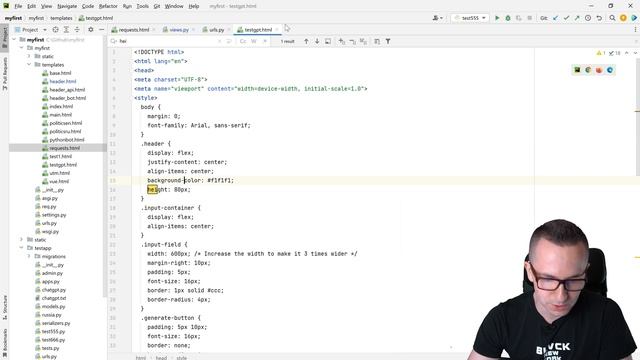Rollback changes with undo arrow icon
Image resolution: width=640 pixels, height=360 pixels.
pos(599,18)
